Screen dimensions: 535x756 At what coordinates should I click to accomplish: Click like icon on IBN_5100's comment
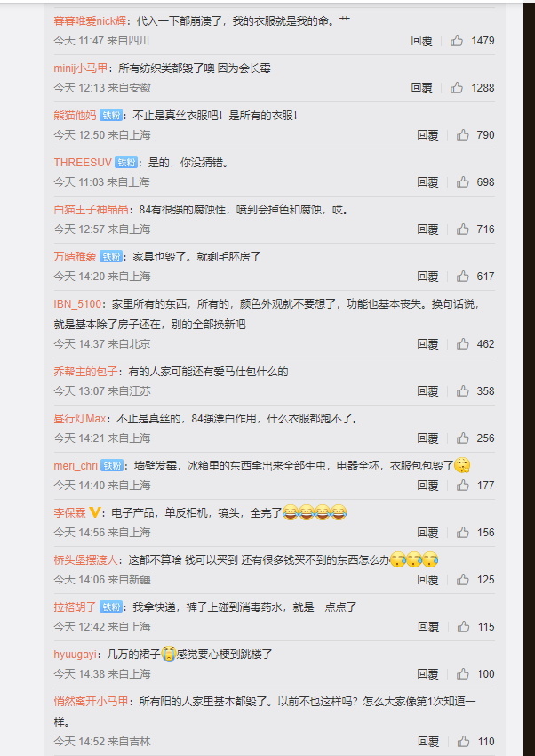(463, 344)
